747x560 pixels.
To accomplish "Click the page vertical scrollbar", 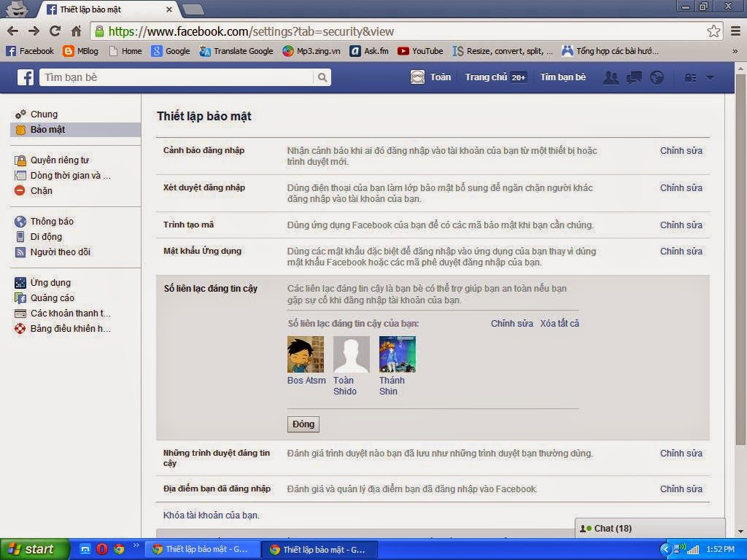I will [740, 260].
